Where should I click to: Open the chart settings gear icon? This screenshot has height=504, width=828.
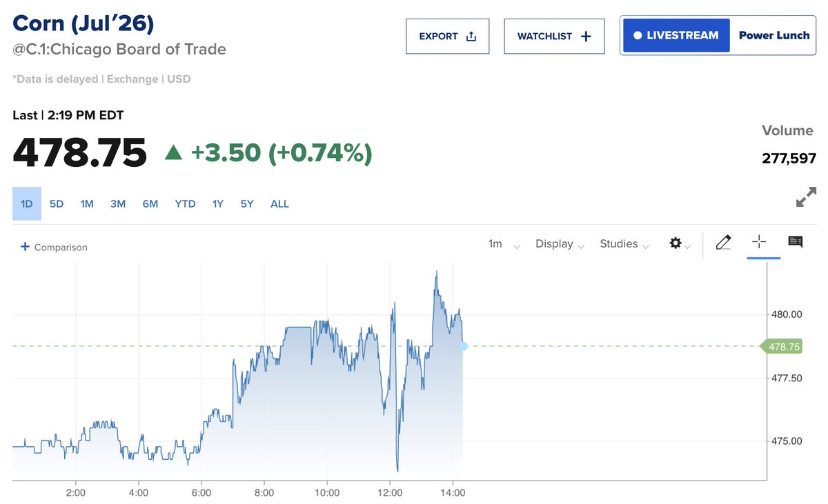(676, 243)
